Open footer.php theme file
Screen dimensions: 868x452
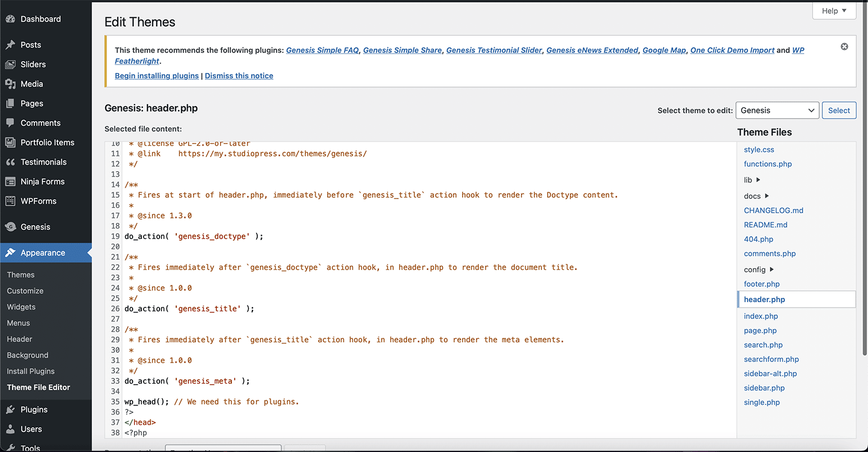(x=762, y=284)
